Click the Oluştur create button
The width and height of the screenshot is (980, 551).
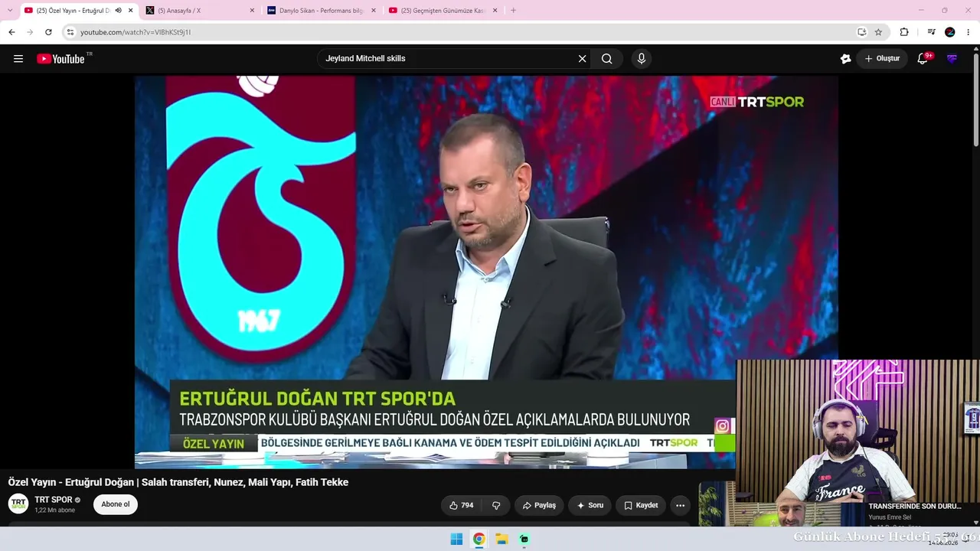click(x=882, y=59)
